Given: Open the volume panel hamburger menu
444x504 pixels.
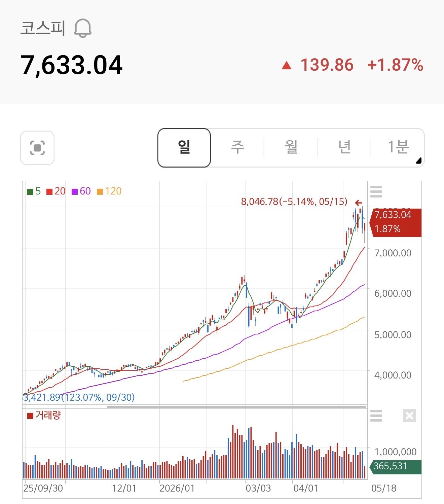Looking at the screenshot, I should (x=376, y=416).
